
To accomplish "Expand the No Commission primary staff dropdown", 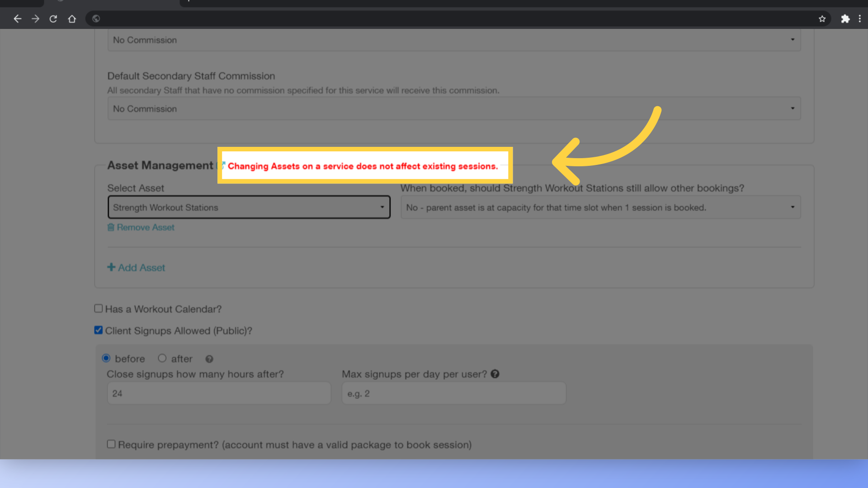I will point(793,39).
